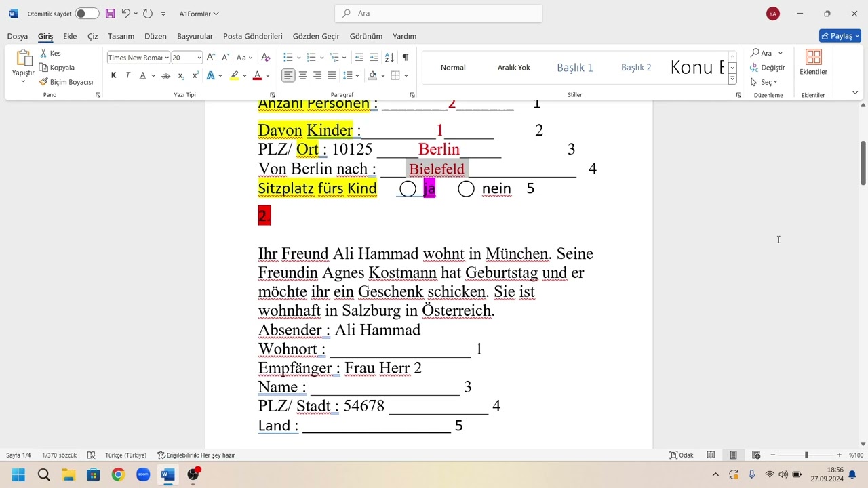Screen dimensions: 868x488
Task: Switch to read mode view in status bar
Action: [711, 455]
